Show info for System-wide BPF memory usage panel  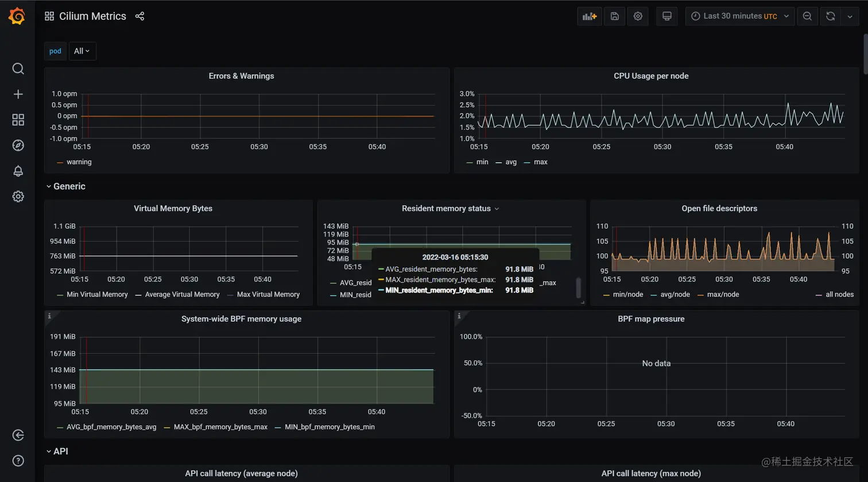tap(49, 316)
